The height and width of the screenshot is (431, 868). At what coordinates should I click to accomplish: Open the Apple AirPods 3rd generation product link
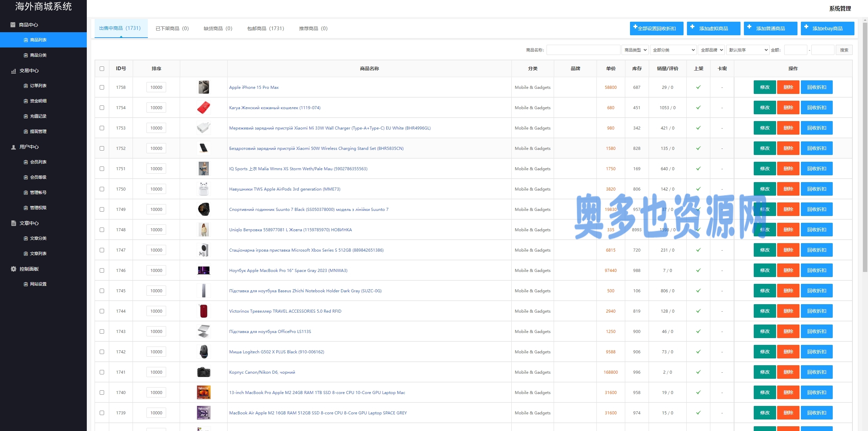pyautogui.click(x=284, y=189)
